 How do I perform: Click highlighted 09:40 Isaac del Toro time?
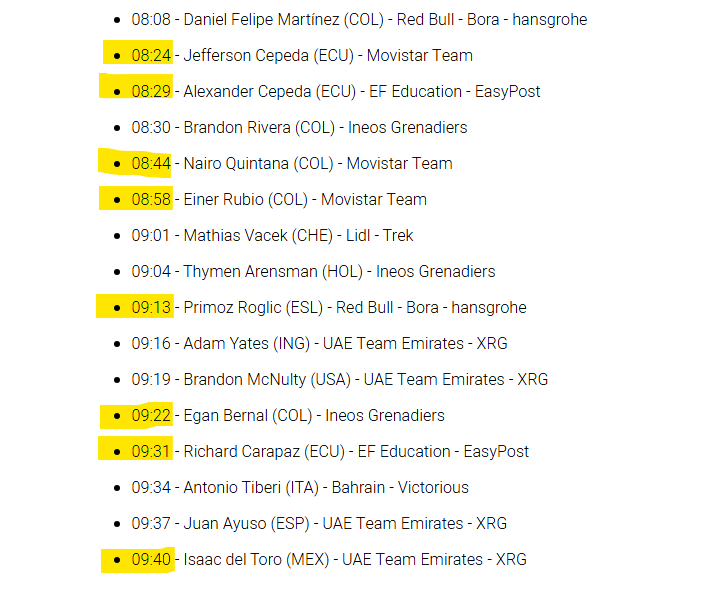(151, 559)
